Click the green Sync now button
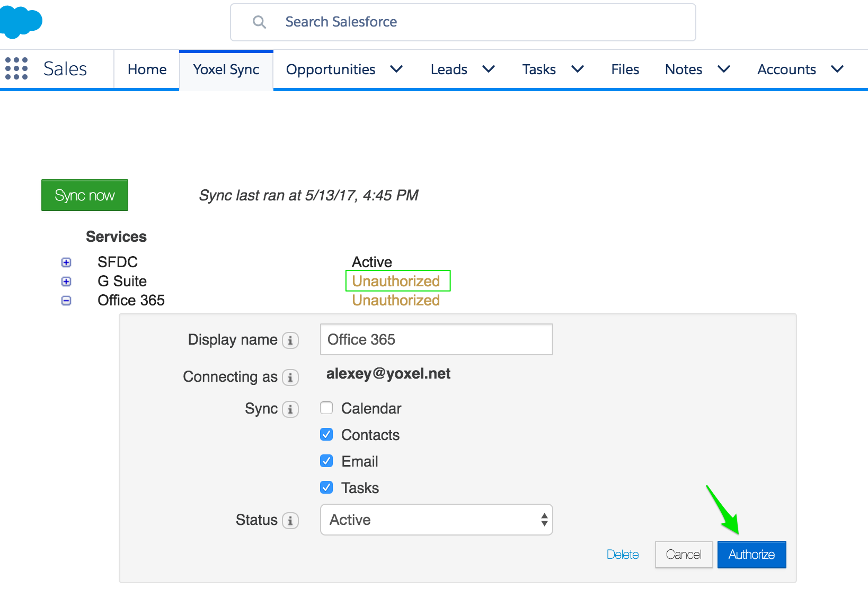Viewport: 868px width, 614px height. pos(85,195)
